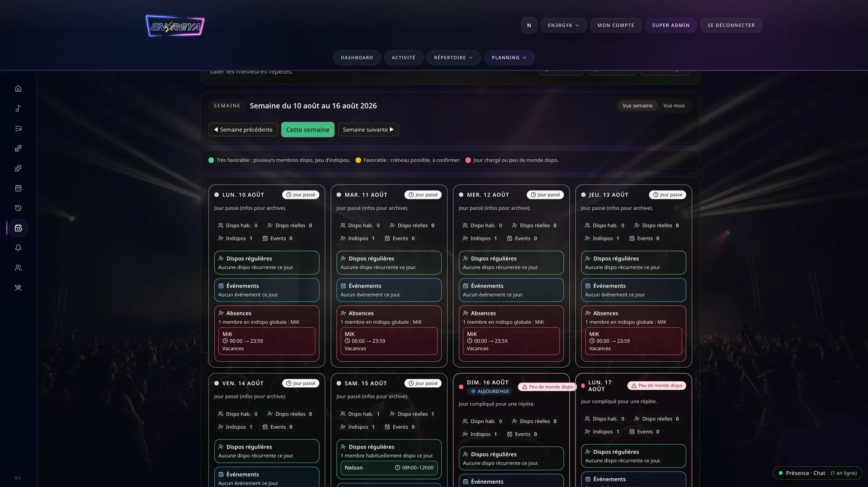Expand the Planning menu

tap(509, 58)
